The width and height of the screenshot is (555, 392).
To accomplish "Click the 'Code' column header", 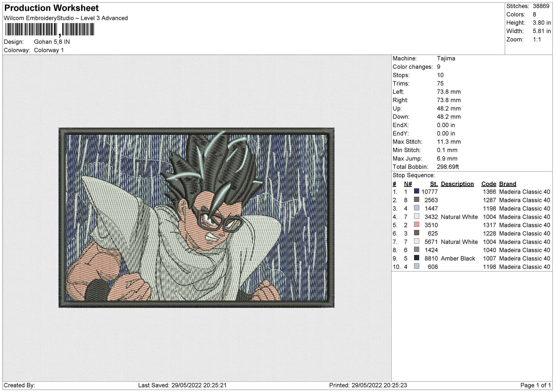I will click(489, 184).
